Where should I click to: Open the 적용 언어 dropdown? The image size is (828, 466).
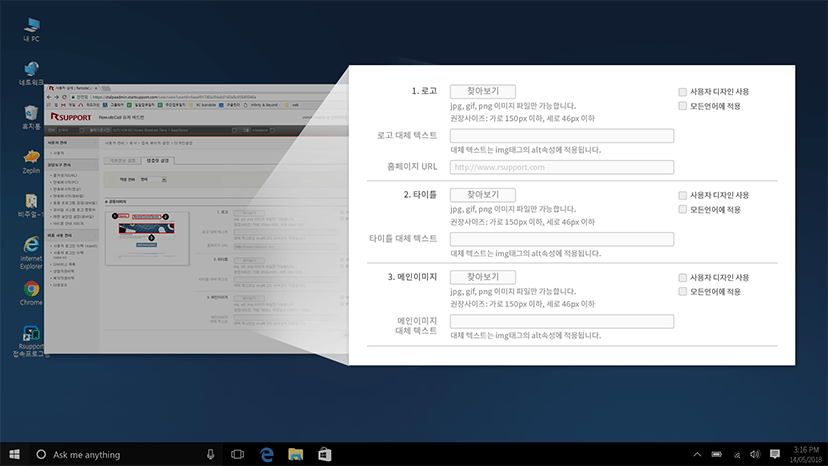(153, 180)
